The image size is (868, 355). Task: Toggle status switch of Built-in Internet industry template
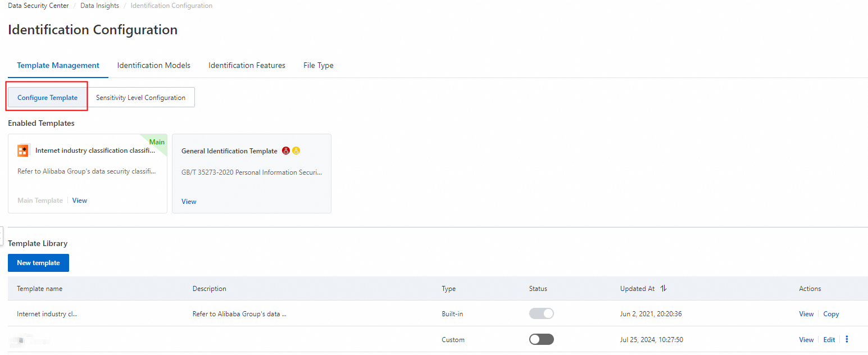542,313
